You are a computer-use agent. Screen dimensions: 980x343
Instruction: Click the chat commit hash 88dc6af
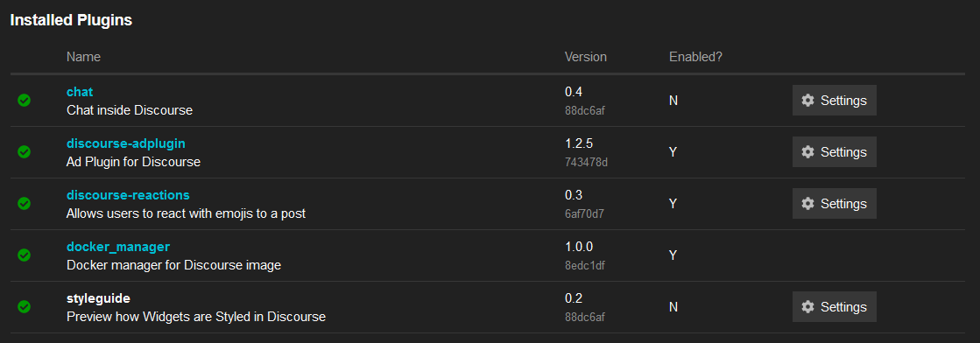585,111
